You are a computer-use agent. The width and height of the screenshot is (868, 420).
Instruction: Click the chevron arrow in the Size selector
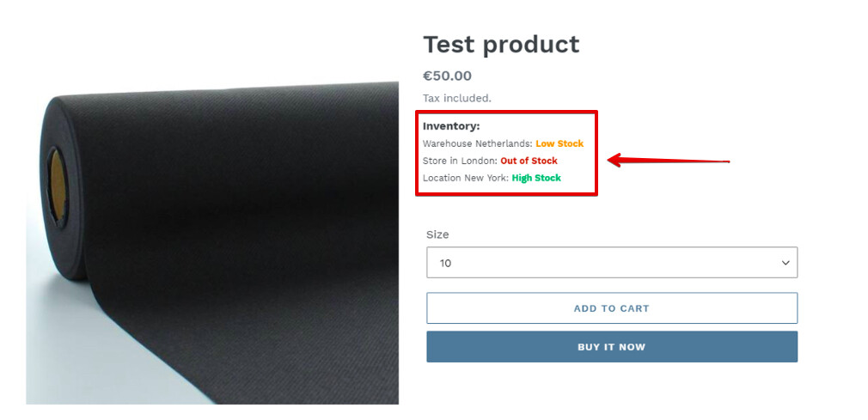pyautogui.click(x=785, y=263)
